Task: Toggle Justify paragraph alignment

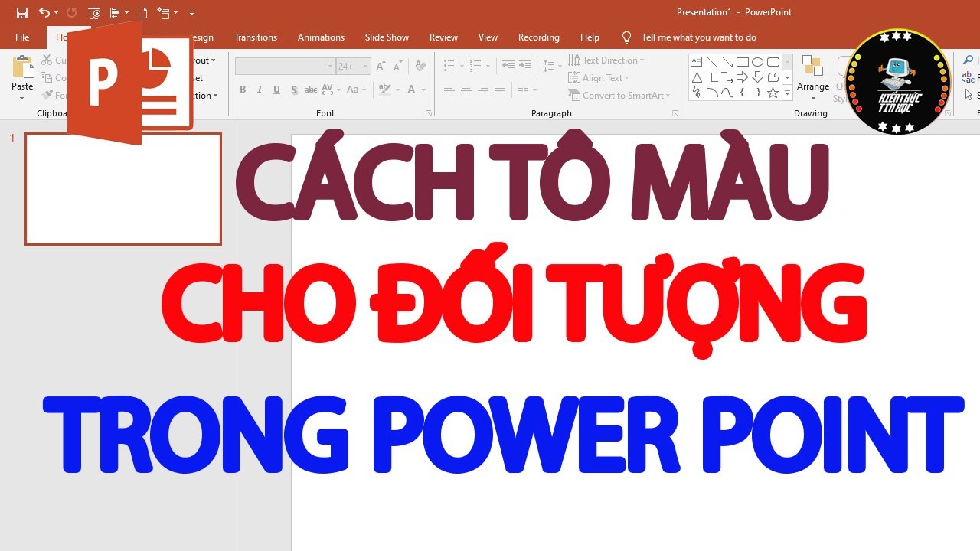Action: [500, 90]
